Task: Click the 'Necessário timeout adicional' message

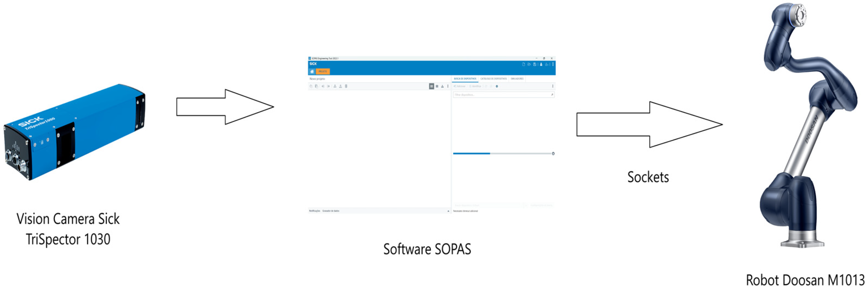Action: click(465, 211)
